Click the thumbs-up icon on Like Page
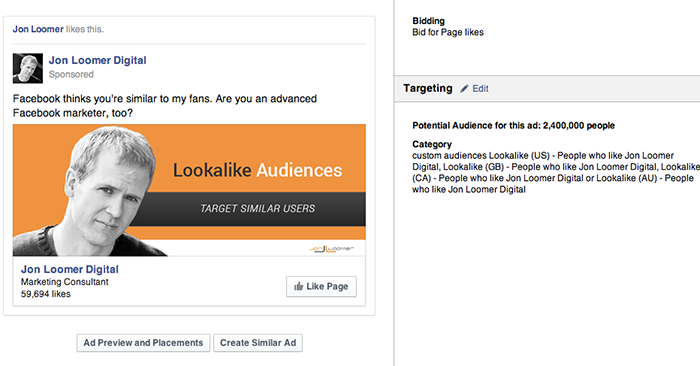 (299, 286)
